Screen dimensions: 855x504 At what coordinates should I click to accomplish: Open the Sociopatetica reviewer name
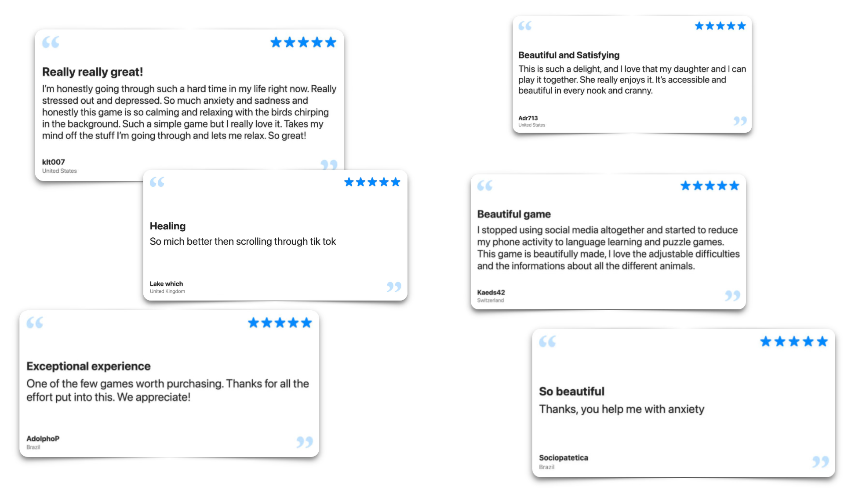coord(563,457)
